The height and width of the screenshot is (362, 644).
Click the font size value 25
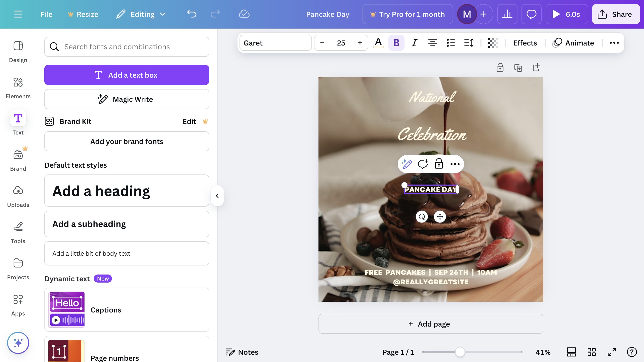341,43
